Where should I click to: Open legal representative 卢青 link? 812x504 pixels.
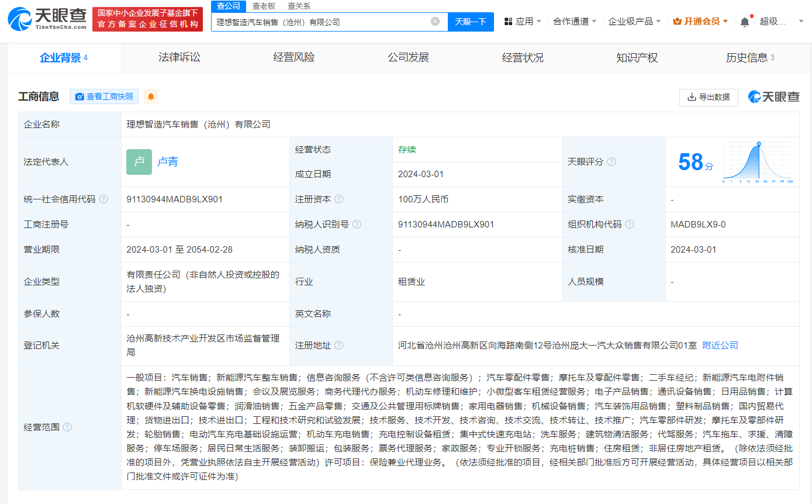point(168,162)
